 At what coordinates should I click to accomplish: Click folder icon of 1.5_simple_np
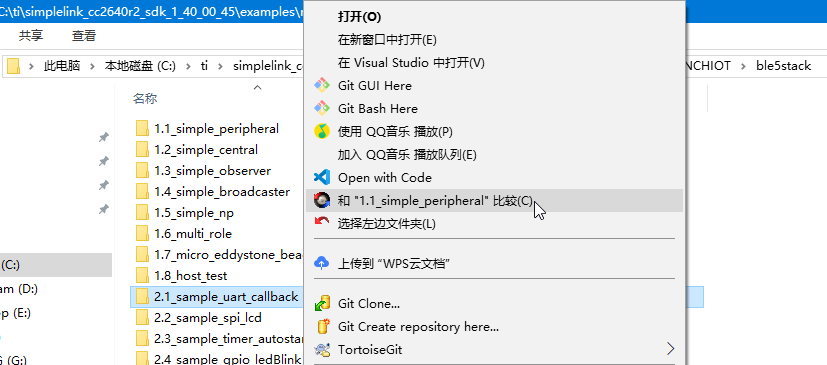[x=142, y=213]
